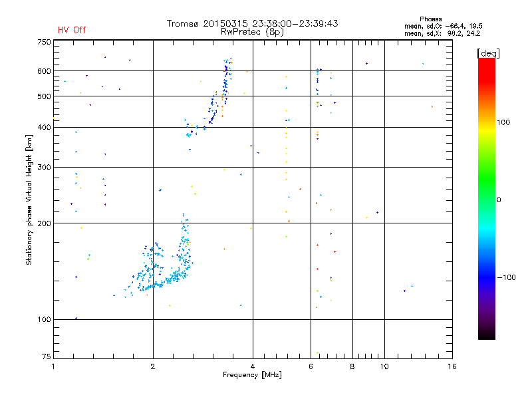This screenshot has height=399, width=532.
Task: Click the x-axis '10' tick label
Action: pos(384,366)
